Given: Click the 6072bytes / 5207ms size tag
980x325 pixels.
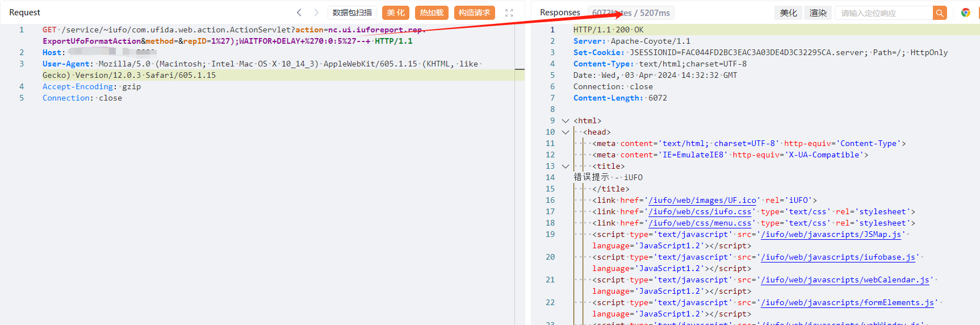Looking at the screenshot, I should point(631,13).
